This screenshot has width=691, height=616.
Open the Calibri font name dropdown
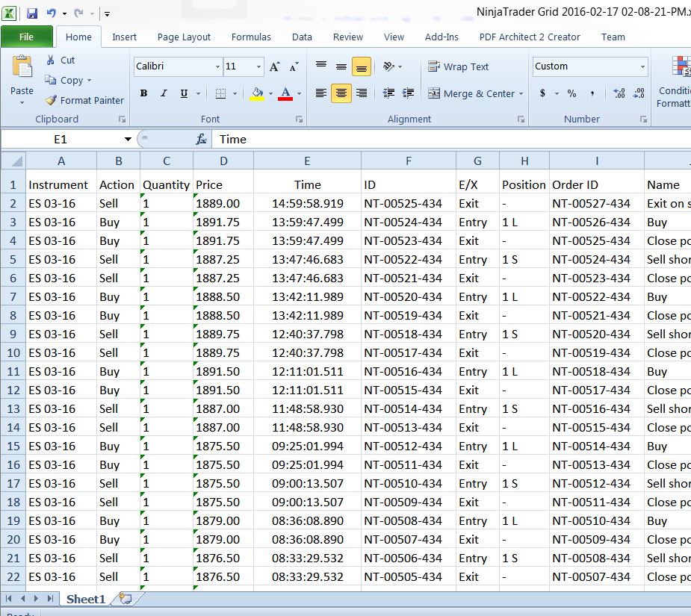coord(217,66)
